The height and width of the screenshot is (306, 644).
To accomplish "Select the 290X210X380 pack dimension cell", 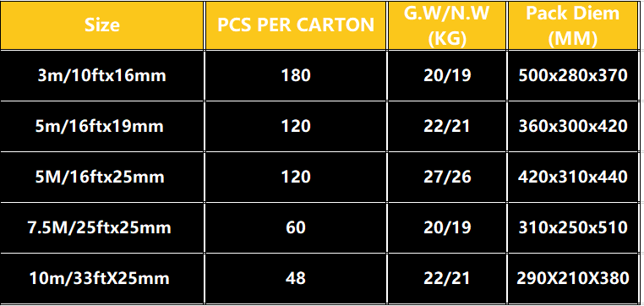I will click(572, 278).
